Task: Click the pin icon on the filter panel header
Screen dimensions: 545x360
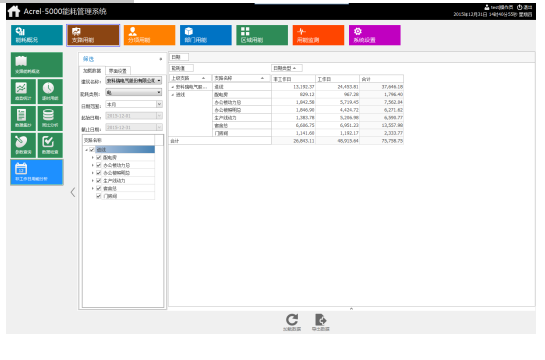Action: pyautogui.click(x=161, y=59)
